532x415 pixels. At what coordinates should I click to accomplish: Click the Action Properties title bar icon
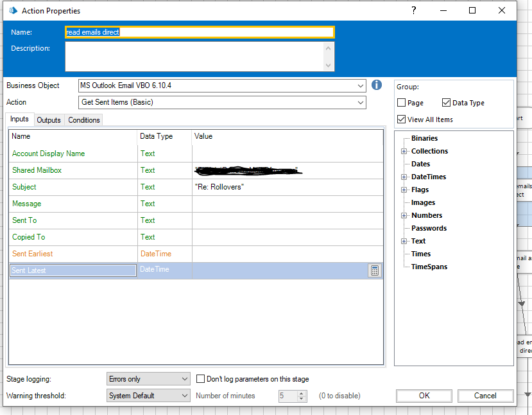[12, 10]
